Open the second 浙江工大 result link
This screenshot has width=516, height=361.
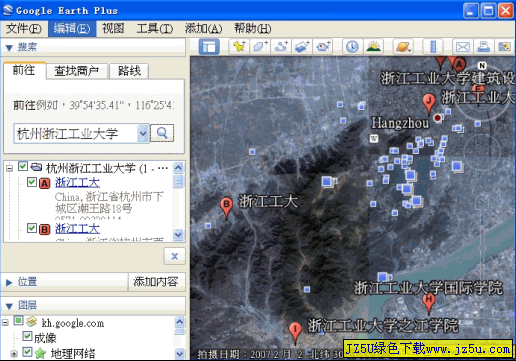pyautogui.click(x=77, y=229)
